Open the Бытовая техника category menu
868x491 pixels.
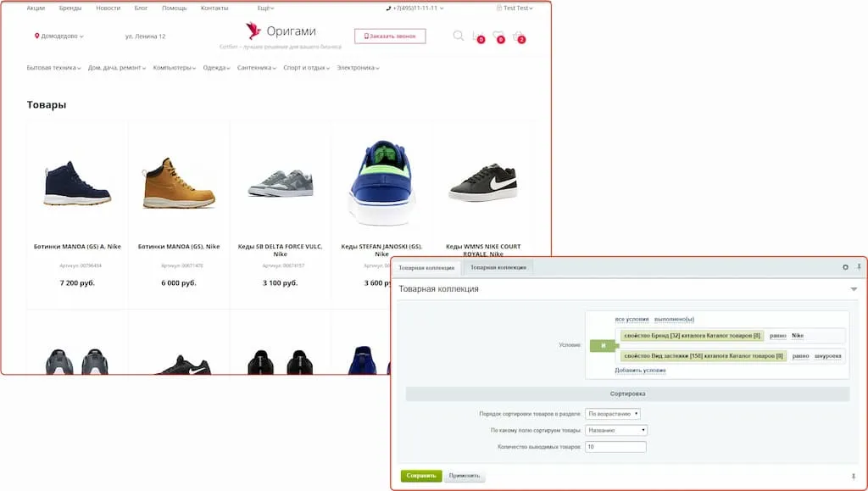coord(53,68)
